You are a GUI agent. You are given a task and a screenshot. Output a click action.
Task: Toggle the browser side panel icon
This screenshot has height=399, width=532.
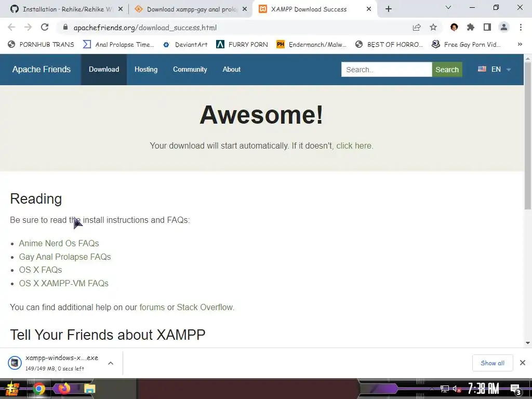[487, 27]
